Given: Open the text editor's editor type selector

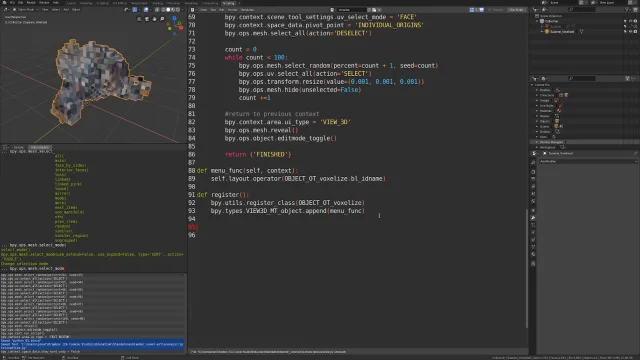Looking at the screenshot, I should (x=193, y=9).
